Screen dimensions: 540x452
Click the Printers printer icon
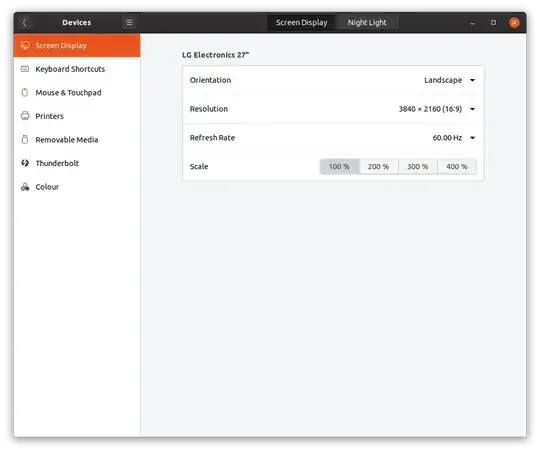[25, 116]
